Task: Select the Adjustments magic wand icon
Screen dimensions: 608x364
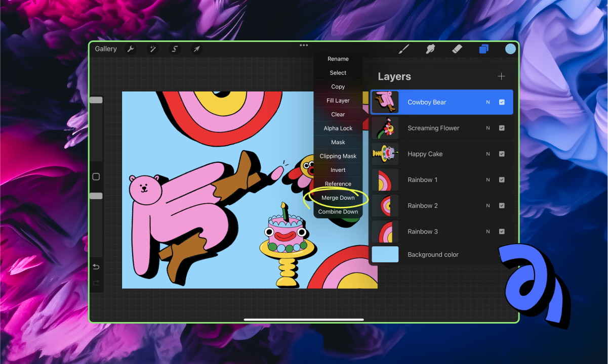Action: click(152, 49)
